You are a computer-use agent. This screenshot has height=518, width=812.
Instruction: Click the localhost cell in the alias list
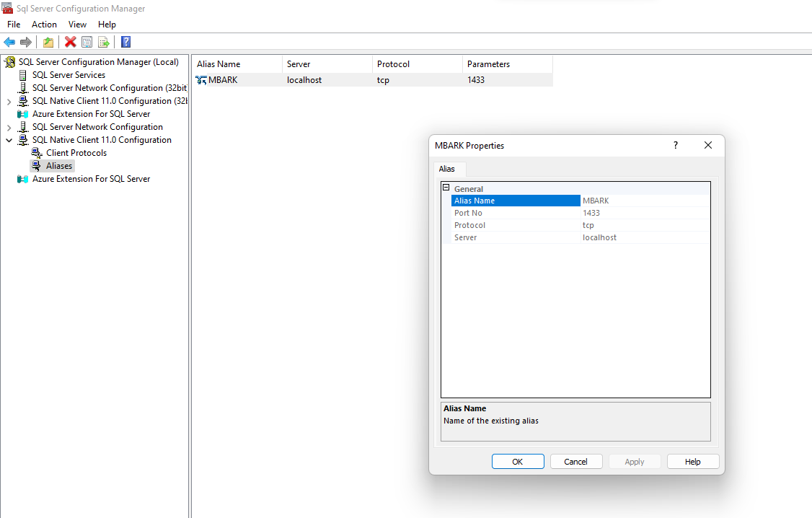[x=304, y=80]
